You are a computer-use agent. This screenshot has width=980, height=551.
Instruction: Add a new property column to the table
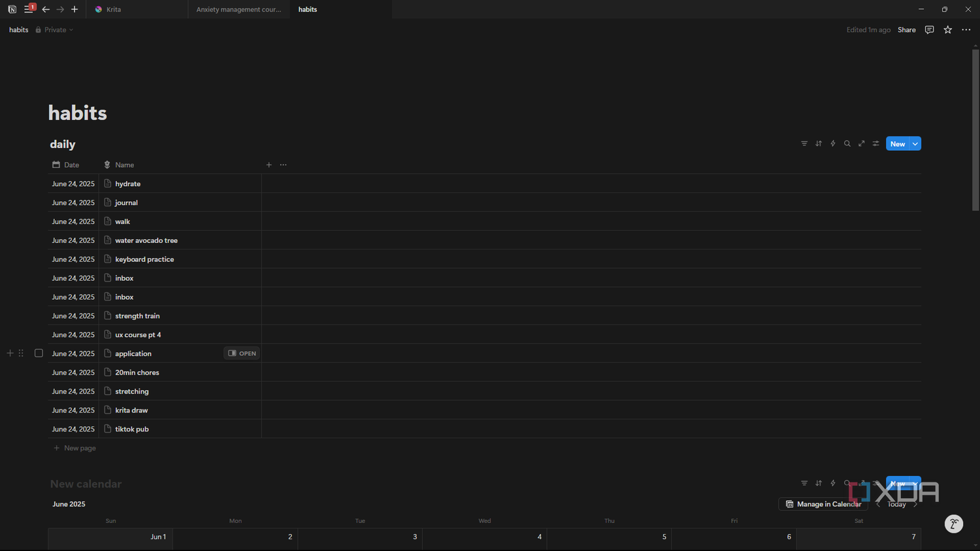point(269,165)
